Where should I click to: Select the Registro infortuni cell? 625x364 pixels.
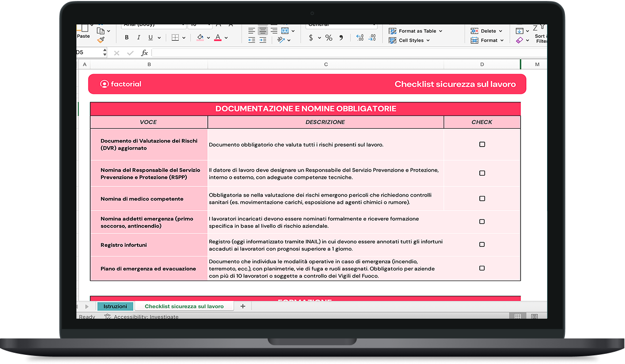pos(149,245)
